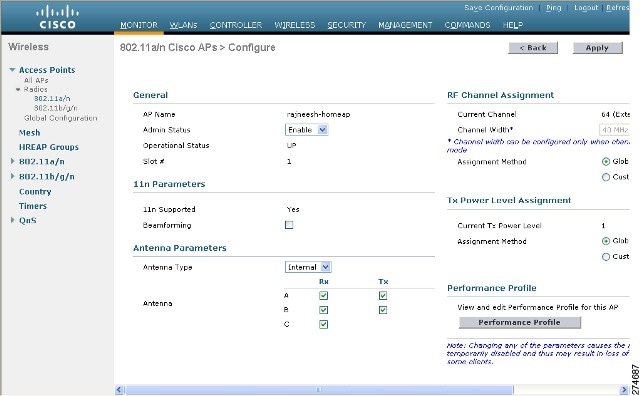Screen dimensions: 640x396
Task: Click horizontal scrollbar left arrow
Action: (119, 389)
